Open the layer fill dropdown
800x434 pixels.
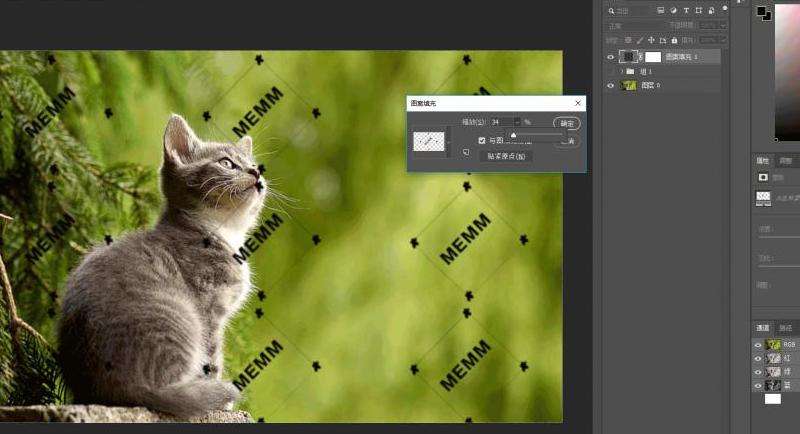(x=723, y=40)
